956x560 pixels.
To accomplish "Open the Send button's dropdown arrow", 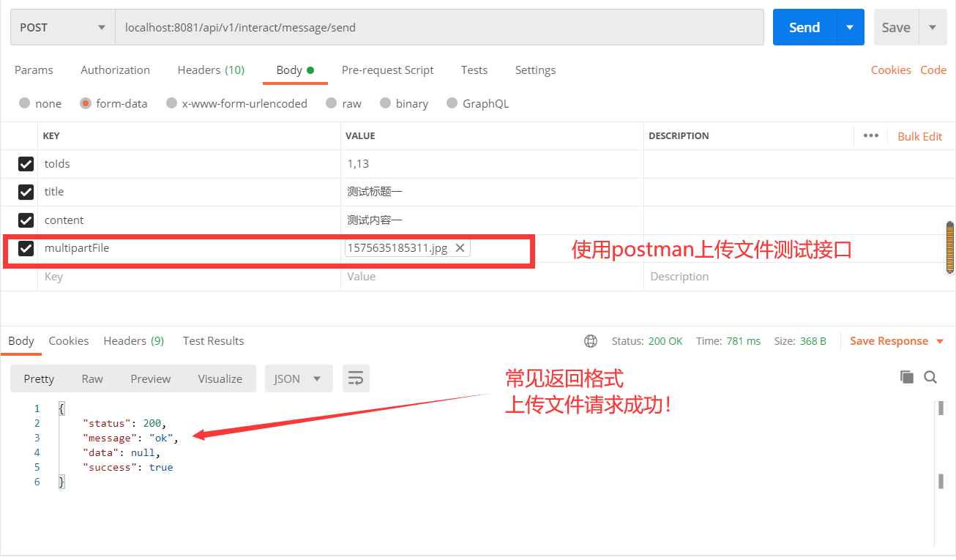I will point(851,26).
